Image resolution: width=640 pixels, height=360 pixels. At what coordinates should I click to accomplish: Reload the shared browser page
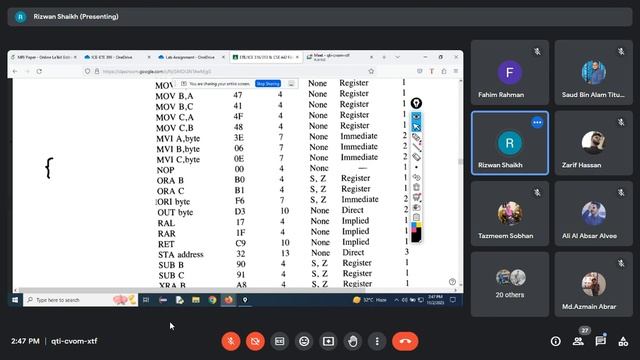point(39,71)
